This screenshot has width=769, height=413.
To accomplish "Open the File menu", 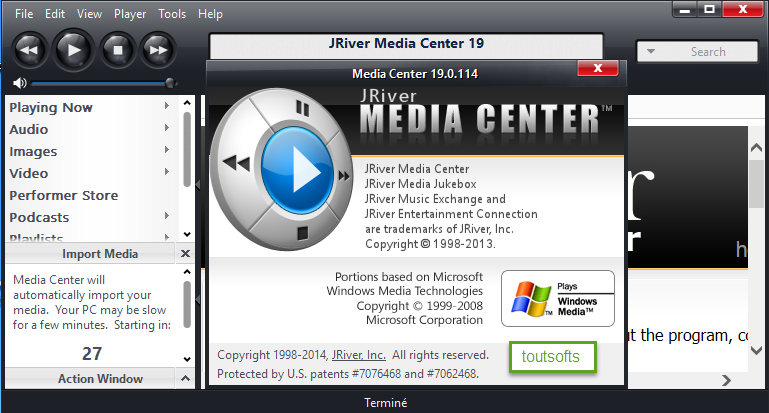I will [x=24, y=14].
